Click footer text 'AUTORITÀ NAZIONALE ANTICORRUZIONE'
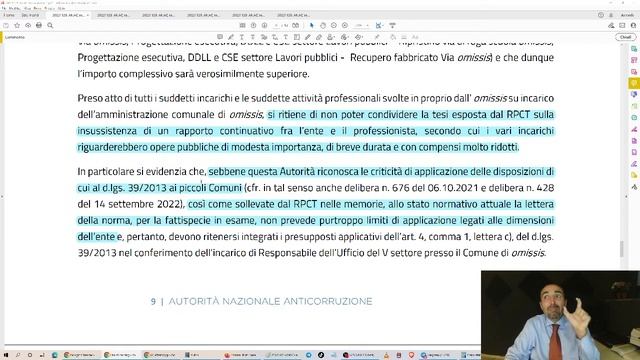The height and width of the screenshot is (360, 640). coord(270,301)
